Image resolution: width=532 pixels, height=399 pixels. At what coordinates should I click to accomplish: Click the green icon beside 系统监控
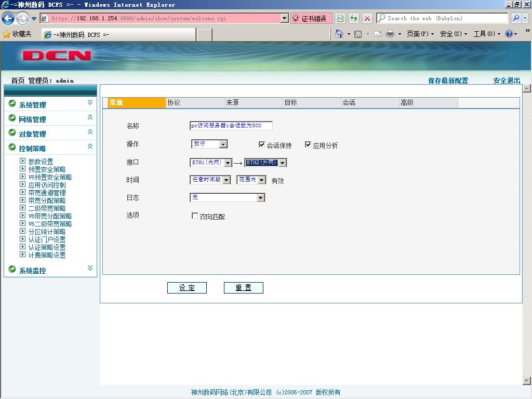tap(12, 269)
